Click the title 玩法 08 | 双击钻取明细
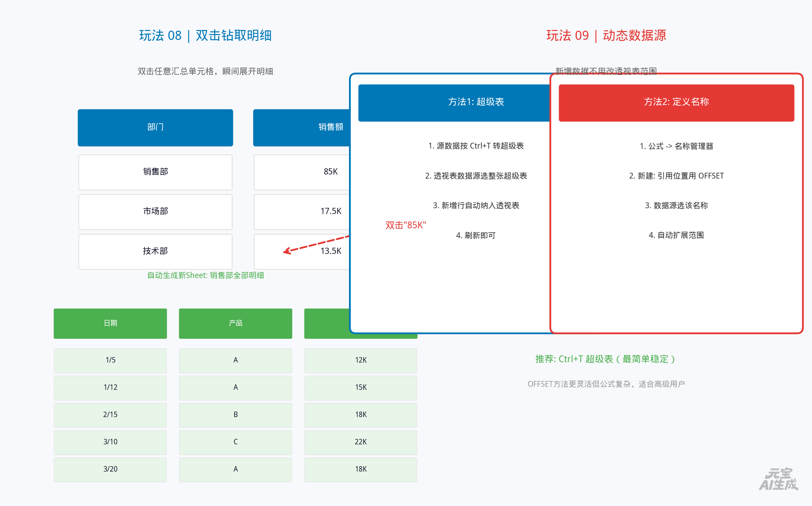The height and width of the screenshot is (506, 812). [x=205, y=35]
